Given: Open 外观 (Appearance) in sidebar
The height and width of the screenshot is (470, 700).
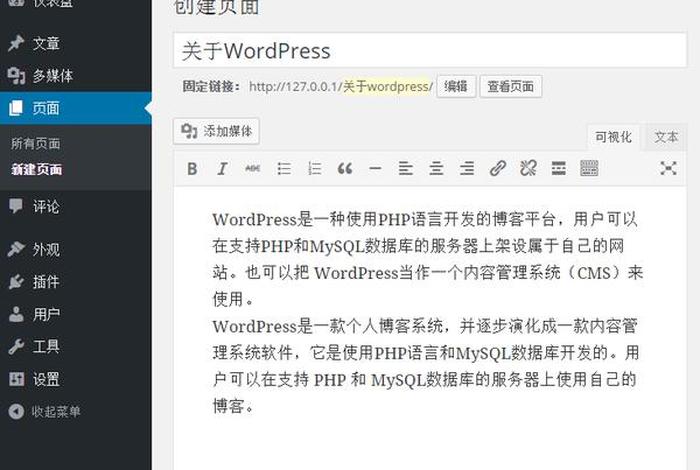Looking at the screenshot, I should [76, 249].
